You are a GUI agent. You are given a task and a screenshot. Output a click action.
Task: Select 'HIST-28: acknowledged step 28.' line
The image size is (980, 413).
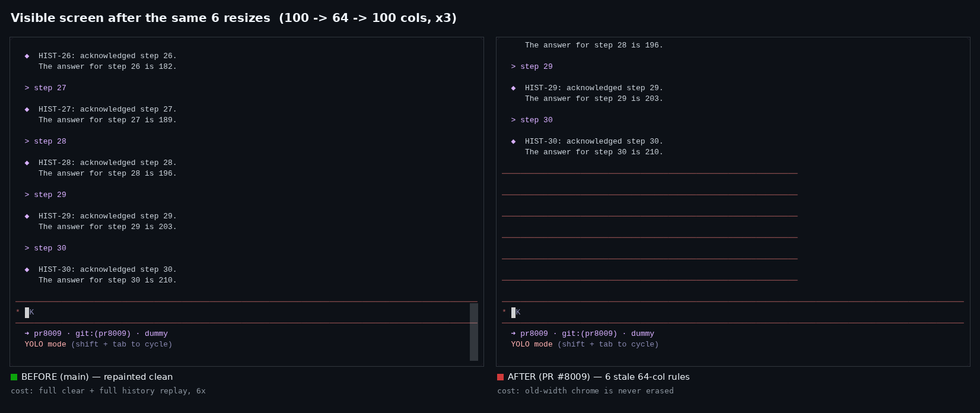click(x=107, y=163)
